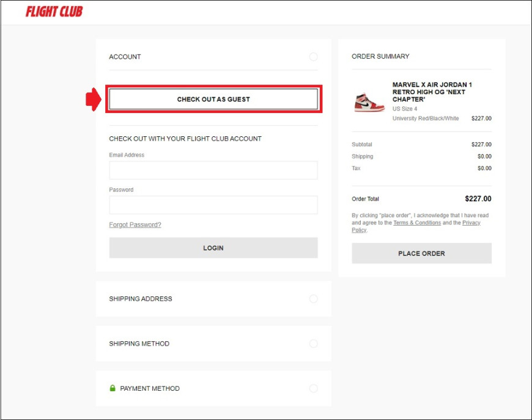The width and height of the screenshot is (532, 420).
Task: Expand the Payment Method section
Action: click(x=213, y=388)
